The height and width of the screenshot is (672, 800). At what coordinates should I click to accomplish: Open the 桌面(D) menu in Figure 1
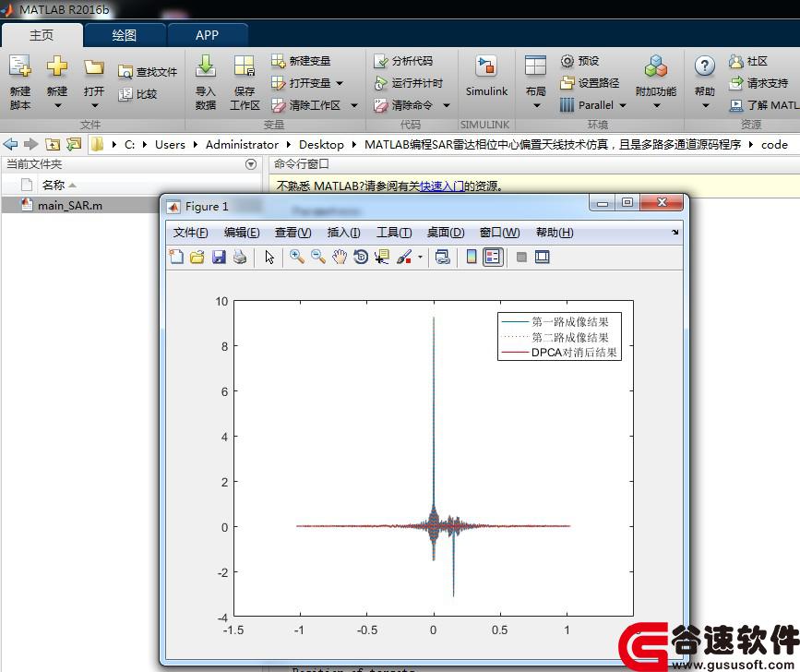(x=446, y=233)
